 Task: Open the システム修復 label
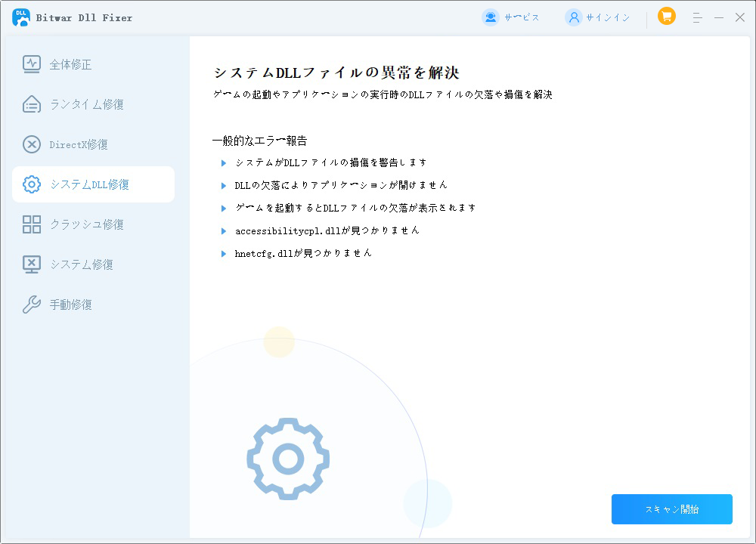click(82, 264)
